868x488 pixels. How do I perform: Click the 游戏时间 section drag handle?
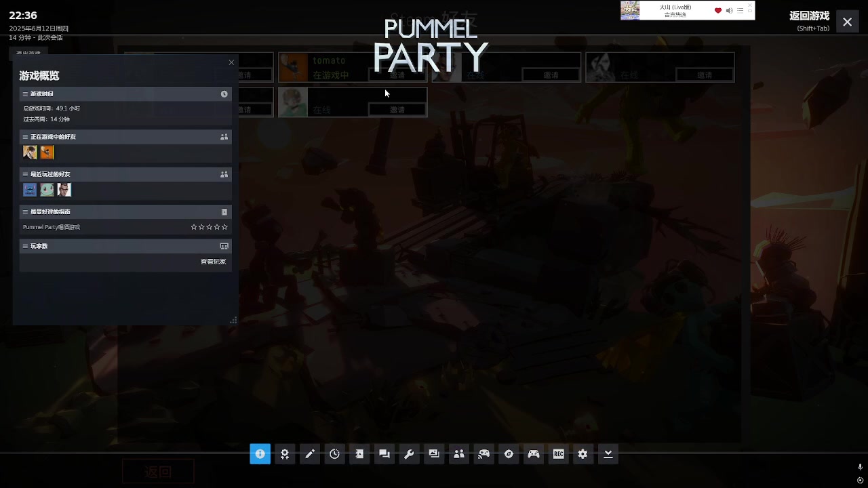coord(25,94)
